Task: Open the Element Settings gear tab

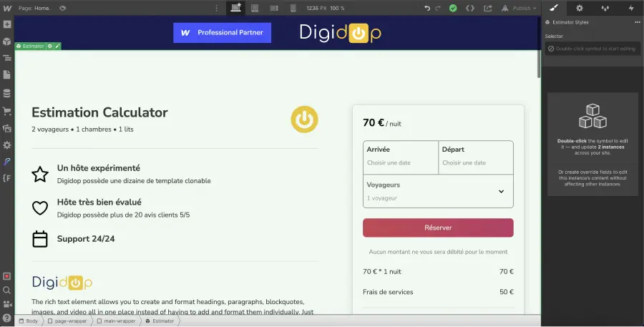Action: click(x=579, y=8)
